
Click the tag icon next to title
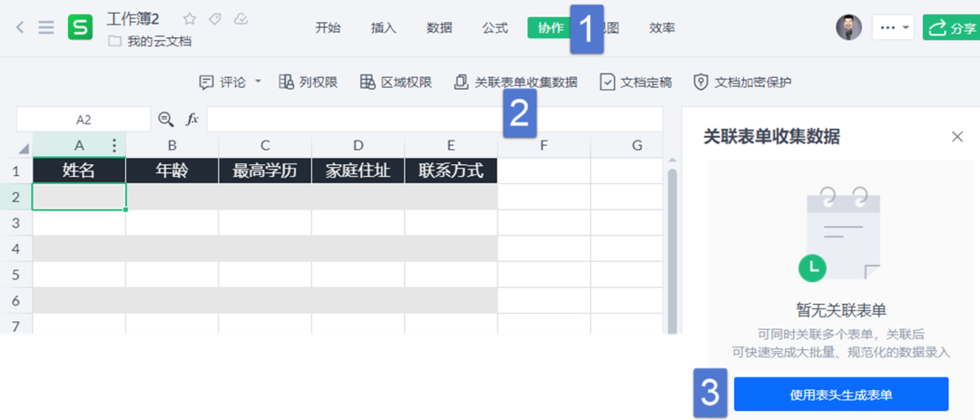pos(215,19)
